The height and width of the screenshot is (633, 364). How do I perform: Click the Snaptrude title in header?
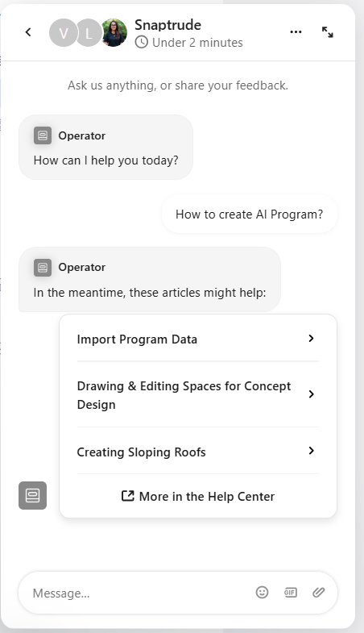(x=168, y=25)
